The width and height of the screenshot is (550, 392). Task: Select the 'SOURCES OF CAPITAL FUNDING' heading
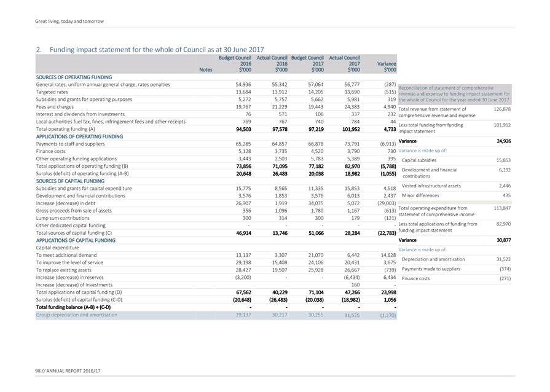click(70, 181)
